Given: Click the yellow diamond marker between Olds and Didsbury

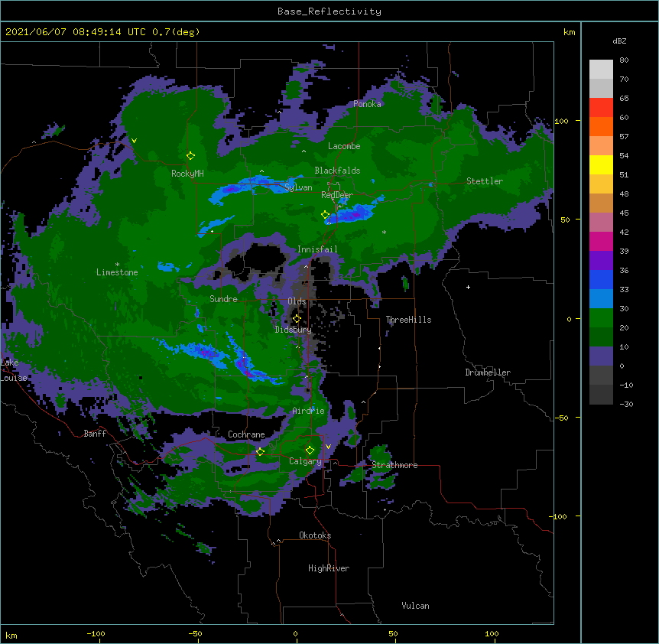Looking at the screenshot, I should point(297,319).
